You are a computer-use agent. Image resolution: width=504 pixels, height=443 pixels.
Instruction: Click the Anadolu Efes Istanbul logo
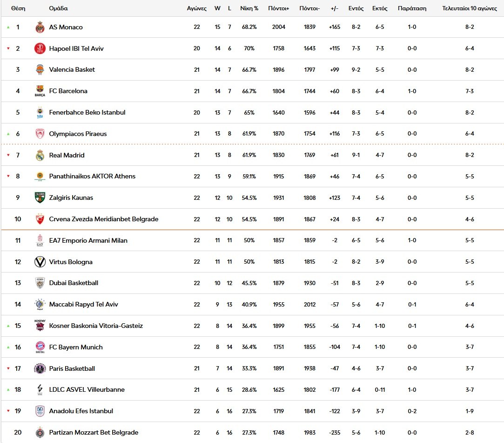40,411
